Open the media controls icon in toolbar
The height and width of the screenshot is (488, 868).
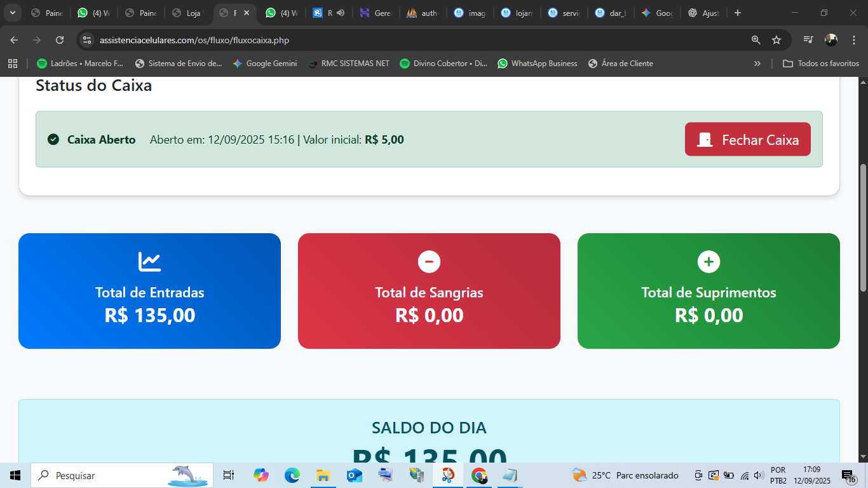pyautogui.click(x=808, y=40)
